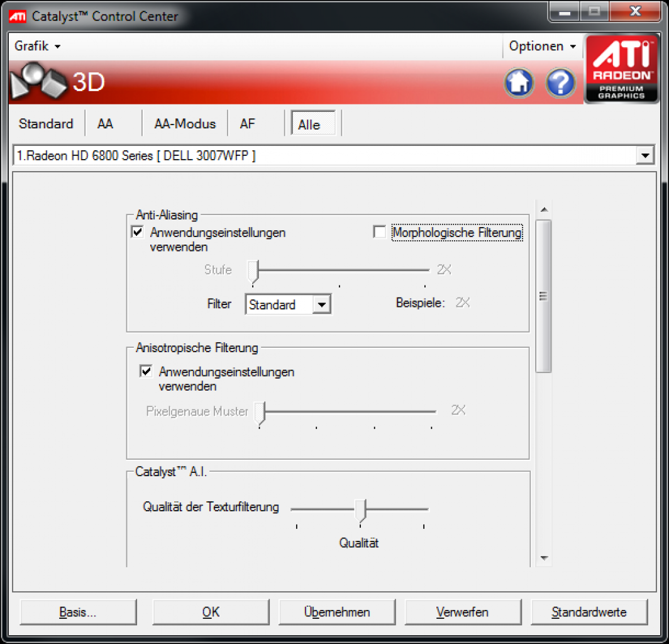This screenshot has height=644, width=669.
Task: Click the Morphologische Filterung label
Action: [457, 233]
